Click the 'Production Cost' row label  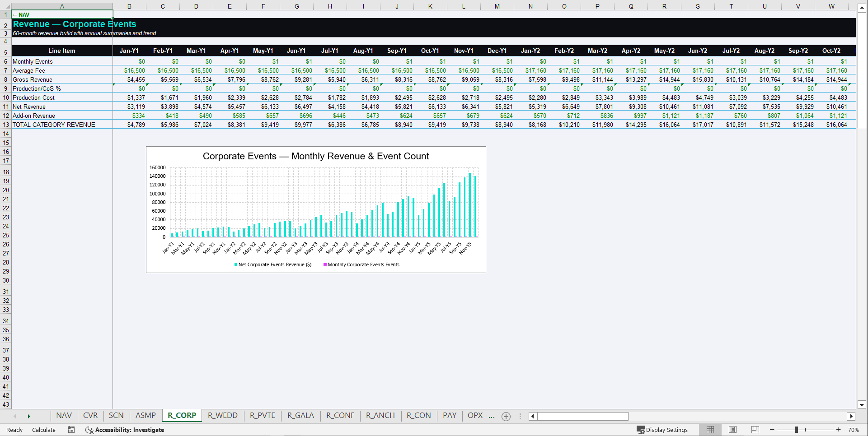click(x=33, y=97)
